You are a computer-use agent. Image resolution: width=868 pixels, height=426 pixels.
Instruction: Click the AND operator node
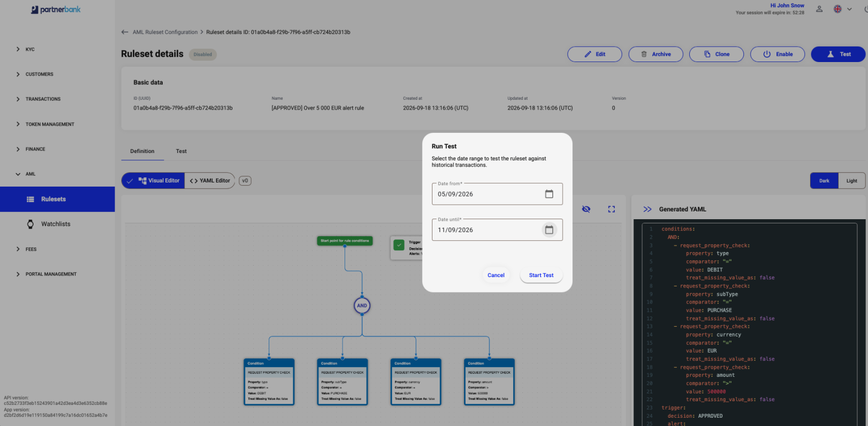click(362, 306)
